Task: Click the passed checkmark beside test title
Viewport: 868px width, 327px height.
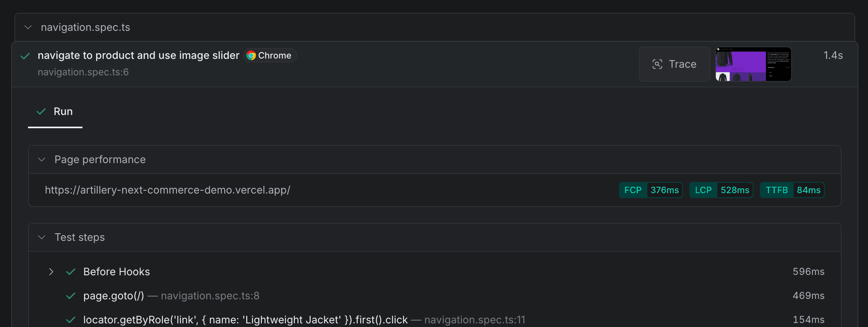Action: click(25, 56)
